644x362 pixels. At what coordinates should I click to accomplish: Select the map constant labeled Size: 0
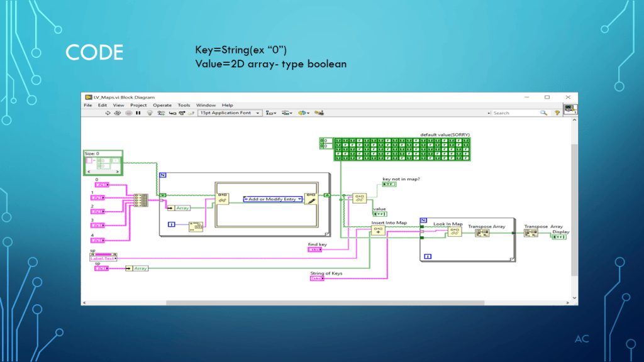tap(103, 163)
